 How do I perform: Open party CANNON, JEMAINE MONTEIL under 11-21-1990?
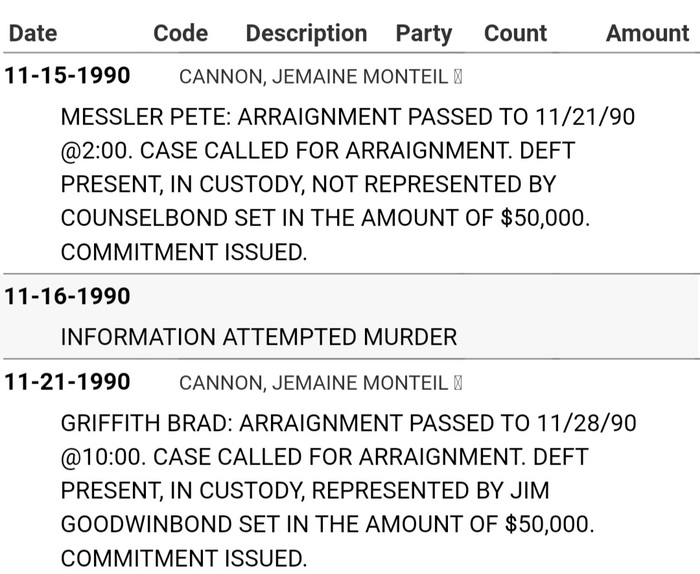click(313, 383)
